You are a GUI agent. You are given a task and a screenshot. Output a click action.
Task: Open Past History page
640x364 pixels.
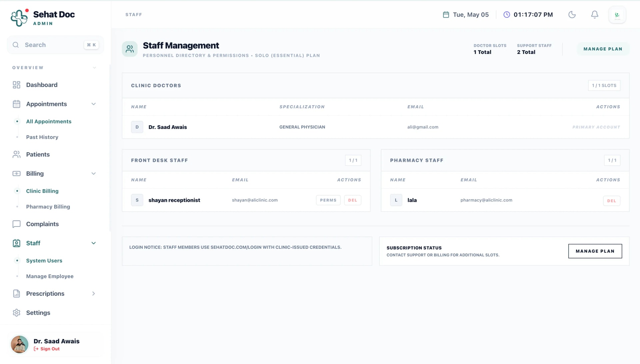pyautogui.click(x=42, y=137)
